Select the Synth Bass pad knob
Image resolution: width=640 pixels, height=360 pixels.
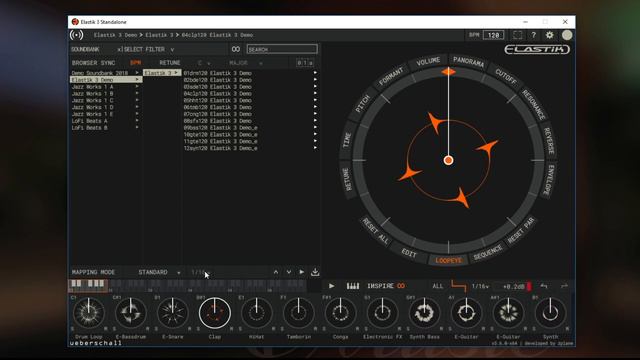[424, 313]
